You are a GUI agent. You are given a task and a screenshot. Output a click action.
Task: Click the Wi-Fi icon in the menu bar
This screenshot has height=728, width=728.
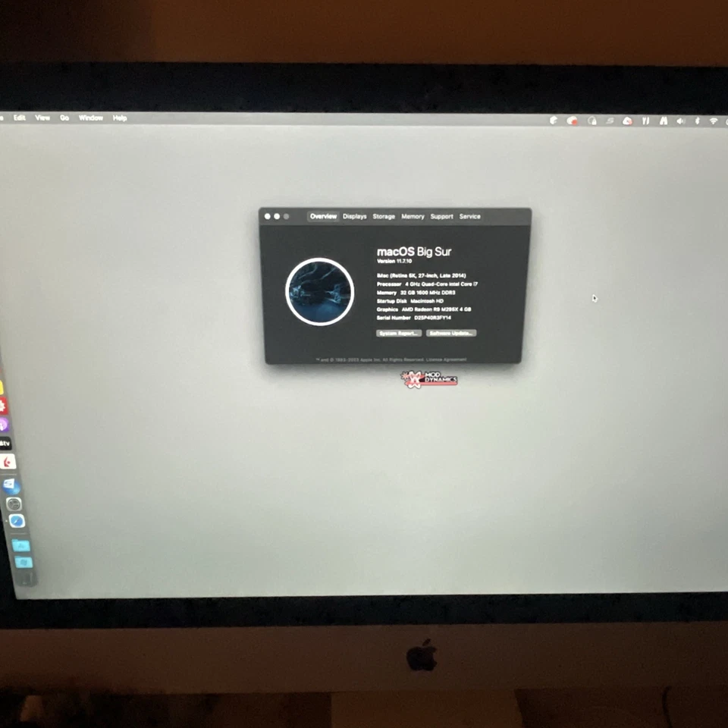(x=713, y=121)
